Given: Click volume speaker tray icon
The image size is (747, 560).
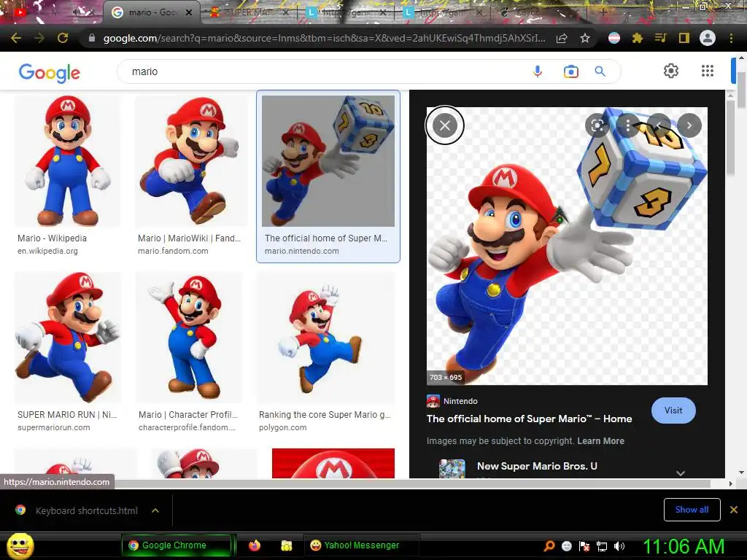Looking at the screenshot, I should pos(619,546).
